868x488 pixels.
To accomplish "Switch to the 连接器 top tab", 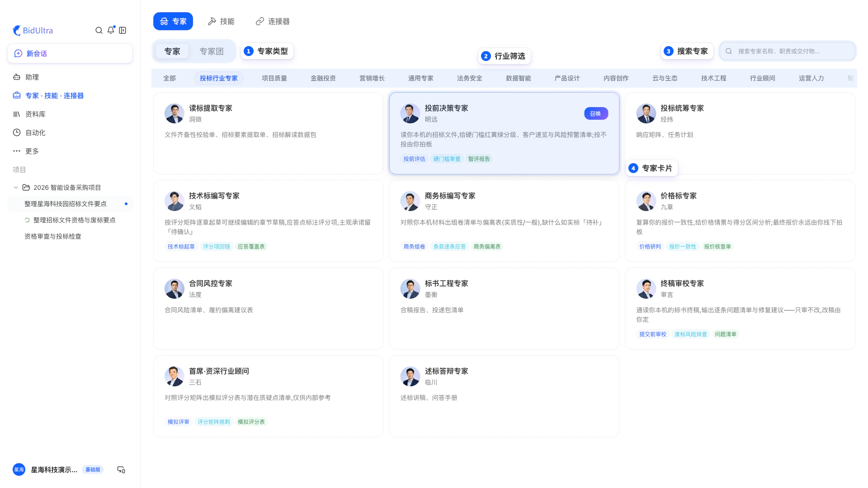I will [x=273, y=21].
